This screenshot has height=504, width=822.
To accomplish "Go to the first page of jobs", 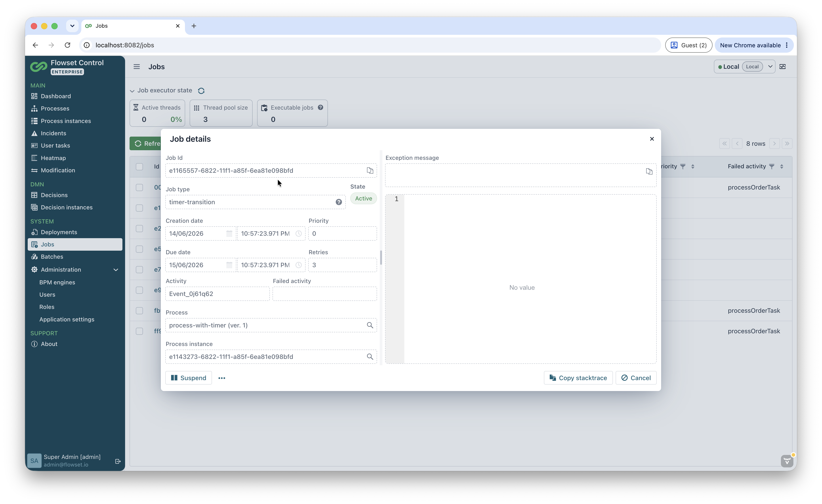I will click(x=725, y=144).
